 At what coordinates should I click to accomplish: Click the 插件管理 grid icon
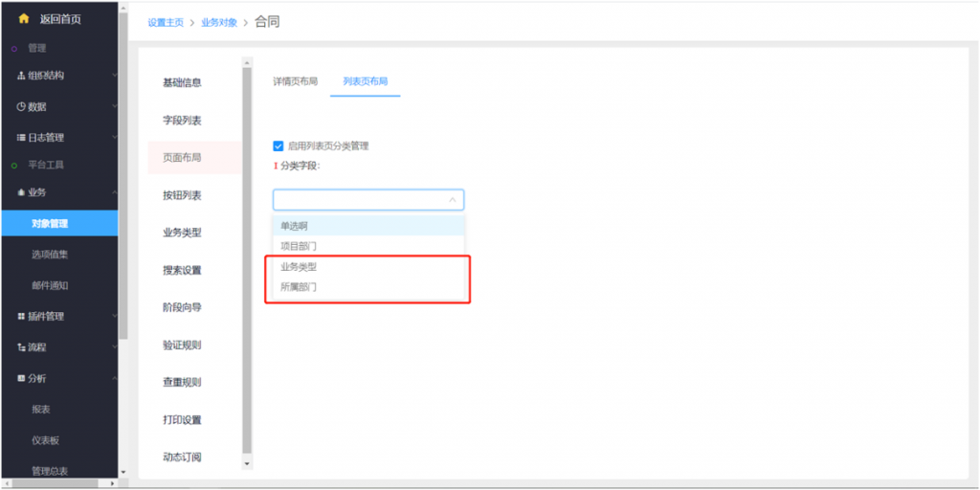point(21,317)
